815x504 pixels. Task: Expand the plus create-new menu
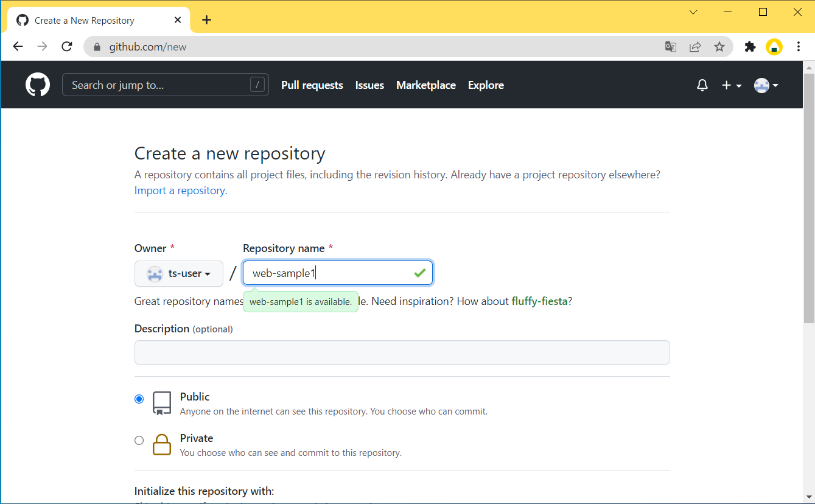732,85
